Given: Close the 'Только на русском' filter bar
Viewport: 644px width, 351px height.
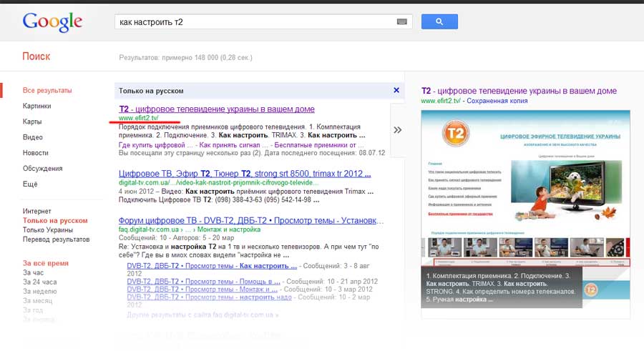Looking at the screenshot, I should [x=396, y=90].
